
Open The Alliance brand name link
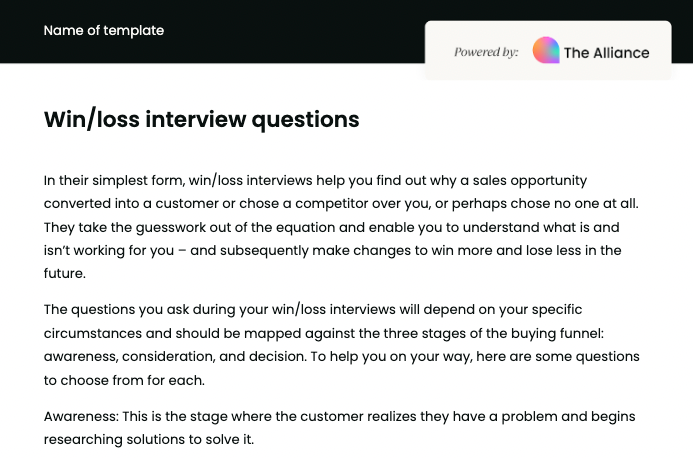(x=606, y=52)
